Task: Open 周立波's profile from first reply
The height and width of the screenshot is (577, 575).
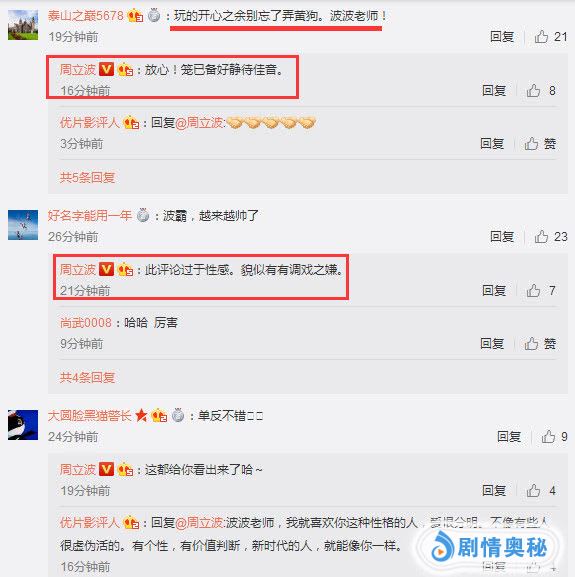Action: pos(78,69)
